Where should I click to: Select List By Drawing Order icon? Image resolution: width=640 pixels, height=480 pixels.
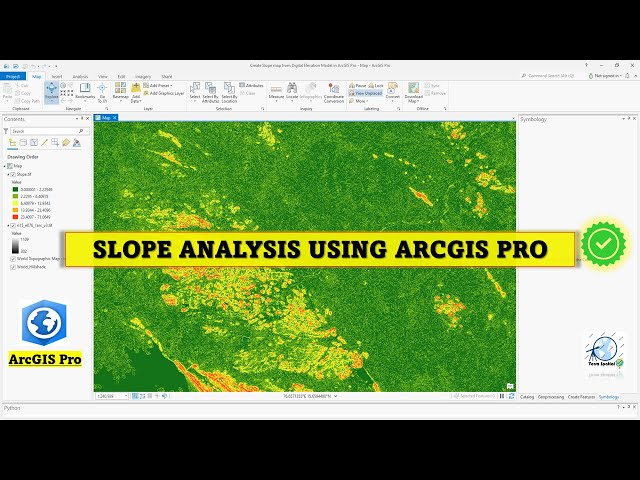click(x=13, y=142)
